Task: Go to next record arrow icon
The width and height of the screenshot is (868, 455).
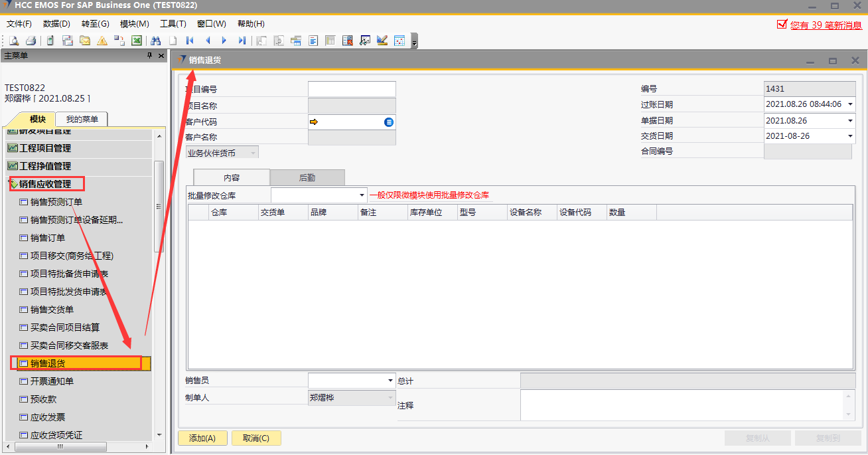Action: [224, 41]
